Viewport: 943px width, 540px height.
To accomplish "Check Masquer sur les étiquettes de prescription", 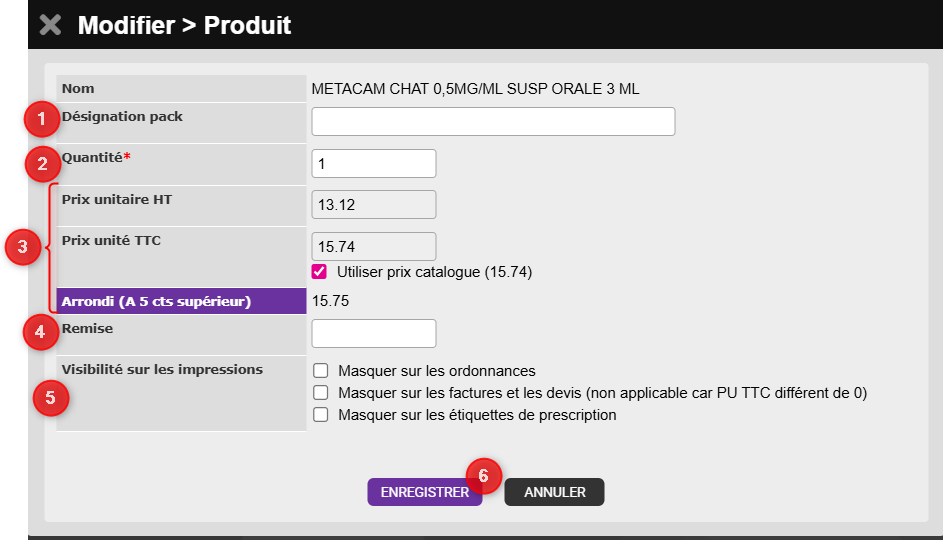I will point(321,415).
